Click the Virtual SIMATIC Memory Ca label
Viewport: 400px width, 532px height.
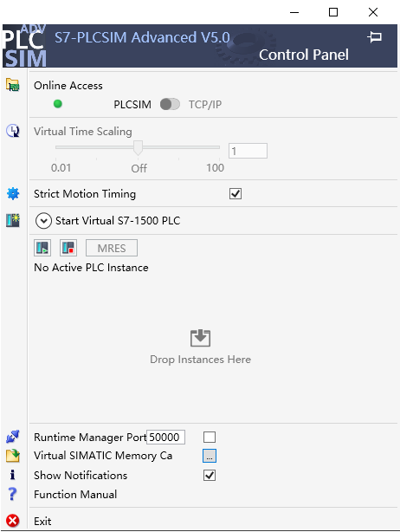click(103, 456)
